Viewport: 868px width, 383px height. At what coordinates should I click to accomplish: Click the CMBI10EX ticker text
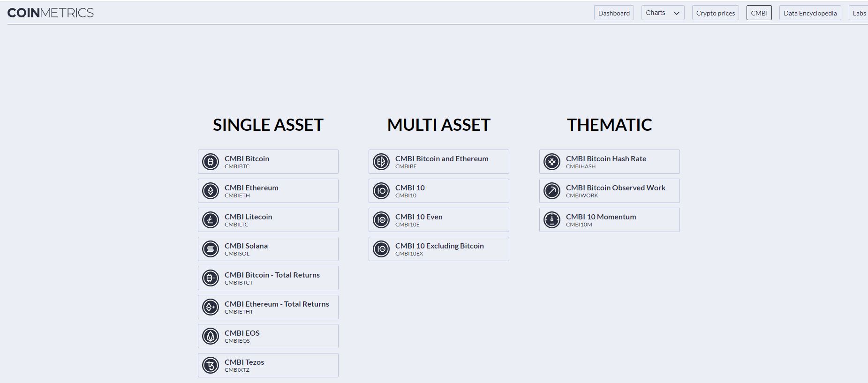[409, 254]
